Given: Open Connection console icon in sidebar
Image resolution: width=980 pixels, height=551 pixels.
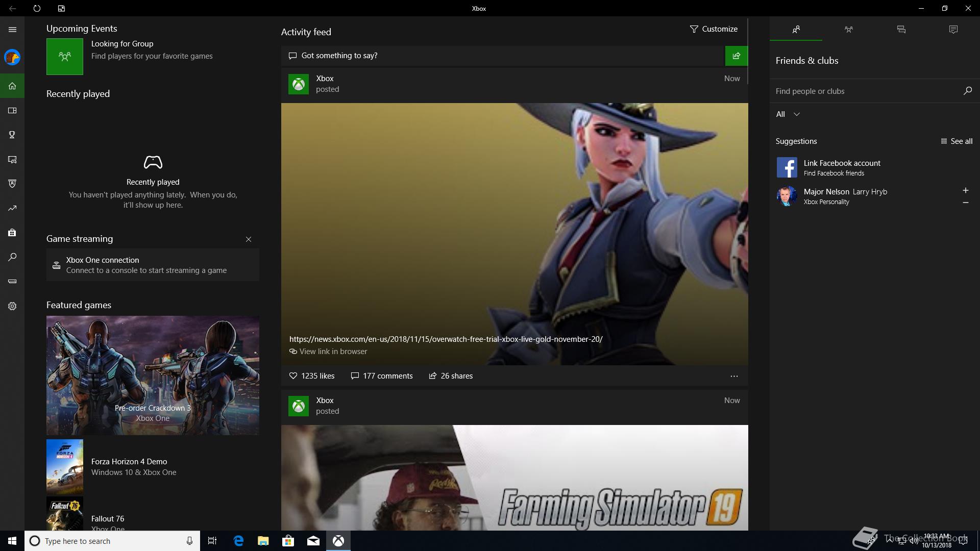Looking at the screenshot, I should pos(12,282).
